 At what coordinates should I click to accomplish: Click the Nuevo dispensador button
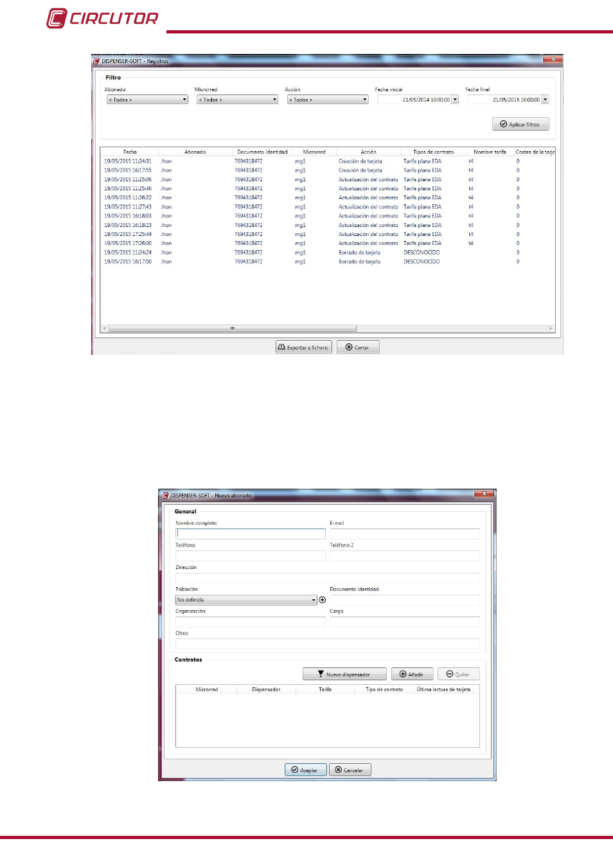(344, 674)
